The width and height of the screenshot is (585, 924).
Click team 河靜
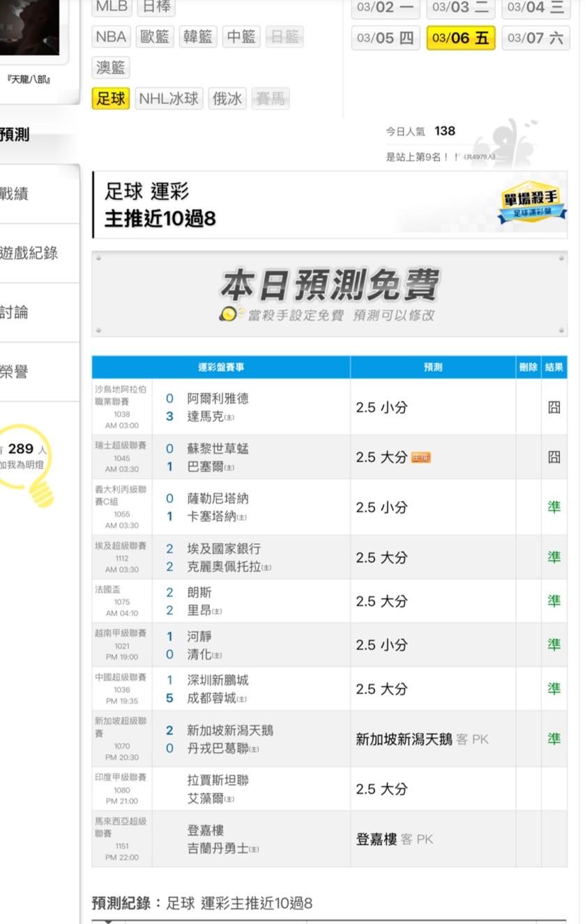tap(199, 636)
